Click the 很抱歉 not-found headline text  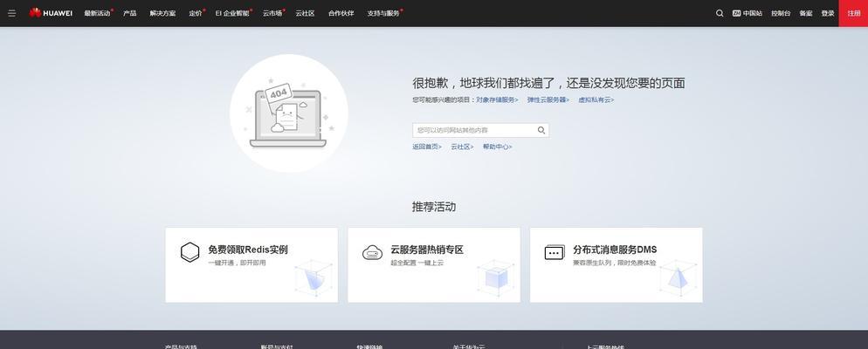coord(548,84)
